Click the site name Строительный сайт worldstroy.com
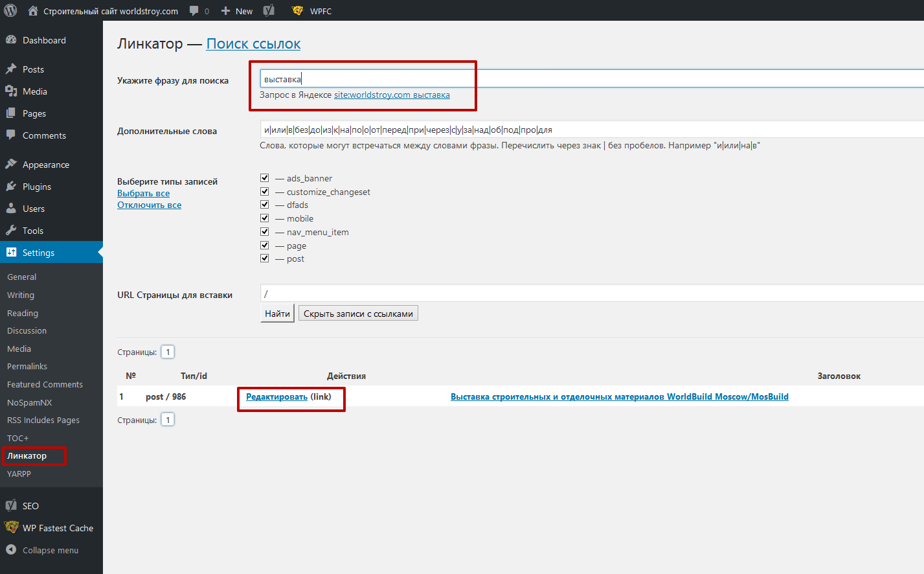This screenshot has width=924, height=574. tap(111, 11)
